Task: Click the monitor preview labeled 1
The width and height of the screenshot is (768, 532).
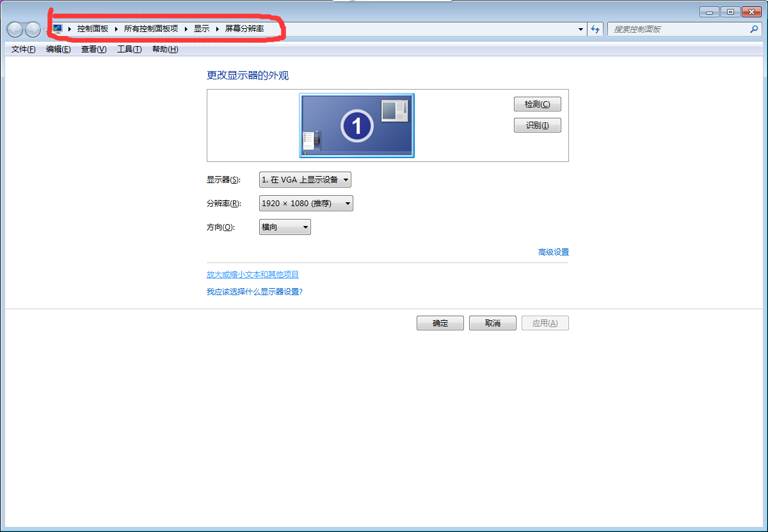Action: 356,125
